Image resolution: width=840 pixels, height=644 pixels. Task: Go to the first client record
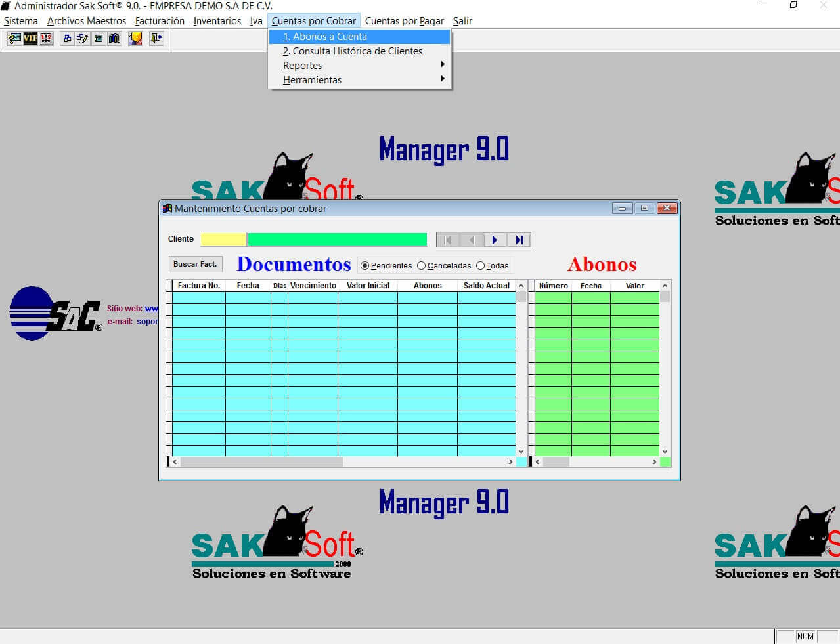point(448,240)
